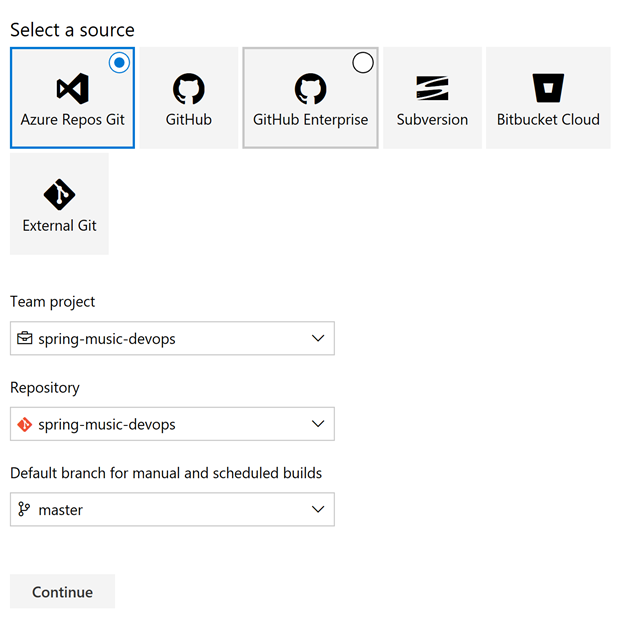The height and width of the screenshot is (627, 621).
Task: Expand the Repository dropdown chevron
Action: click(x=318, y=424)
